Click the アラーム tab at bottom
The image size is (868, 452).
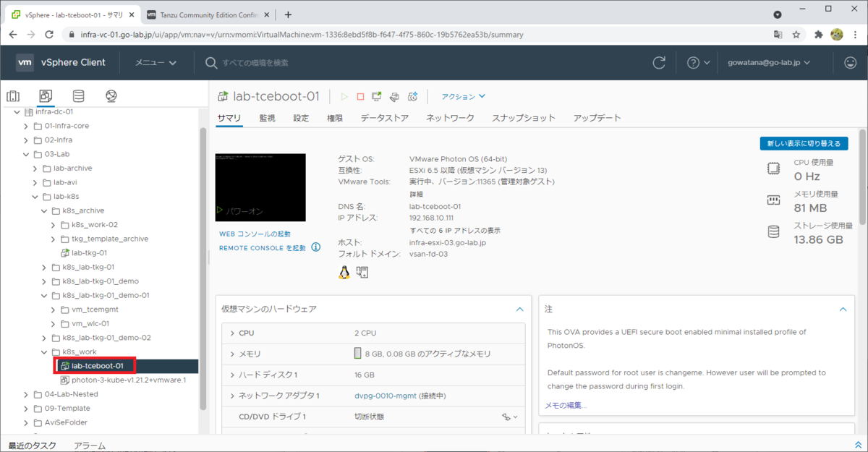click(90, 445)
